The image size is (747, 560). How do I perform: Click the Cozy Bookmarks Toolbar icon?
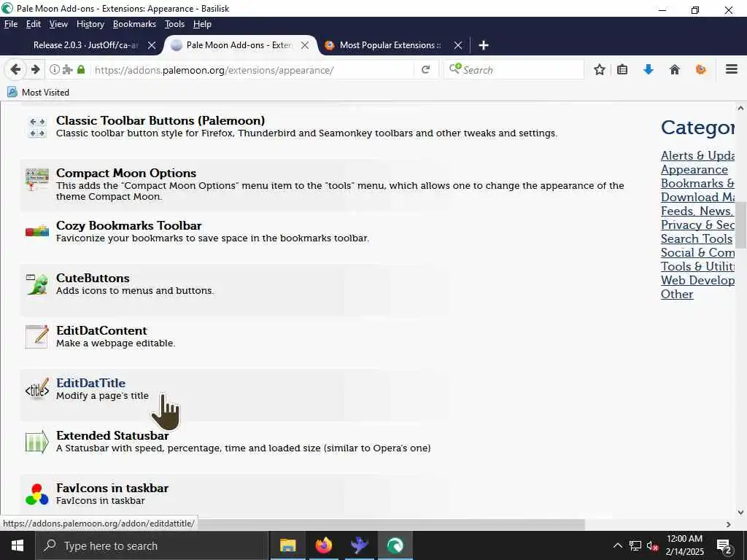[37, 231]
